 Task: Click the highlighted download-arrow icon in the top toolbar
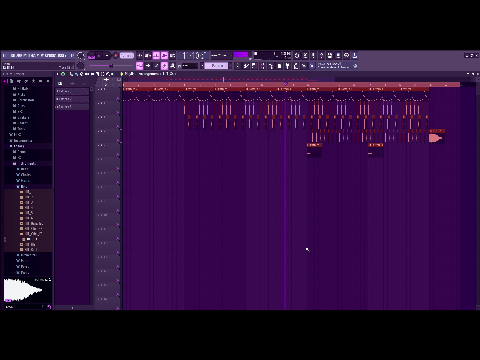point(355,55)
